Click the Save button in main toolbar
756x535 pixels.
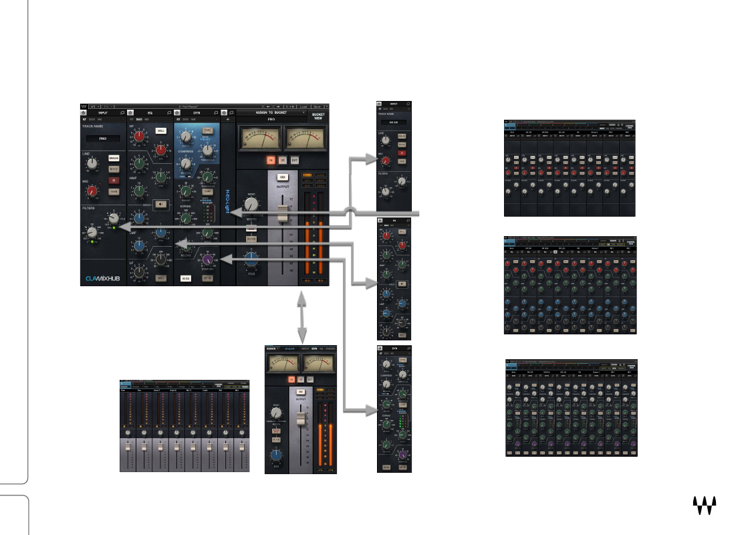pyautogui.click(x=317, y=106)
